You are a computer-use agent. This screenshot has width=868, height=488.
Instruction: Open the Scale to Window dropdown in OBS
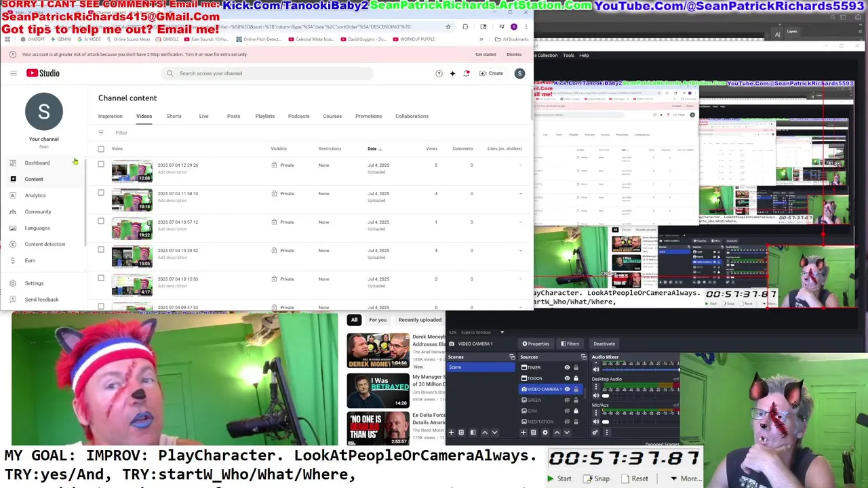pos(482,332)
